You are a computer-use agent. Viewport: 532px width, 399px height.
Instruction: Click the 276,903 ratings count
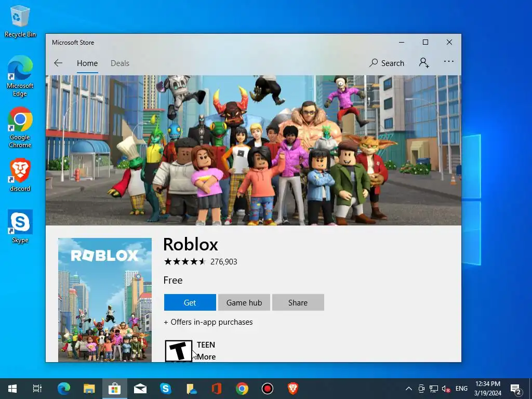tap(223, 262)
